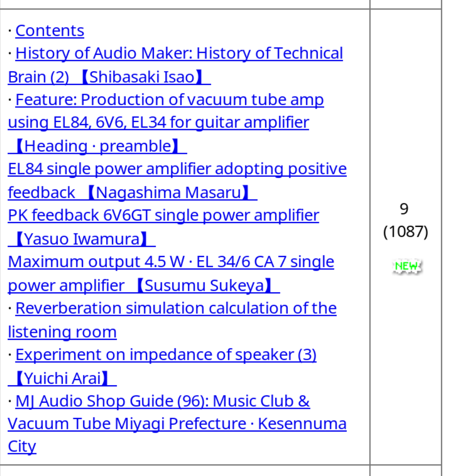Open the Contents link
The height and width of the screenshot is (476, 457).
[x=50, y=31]
